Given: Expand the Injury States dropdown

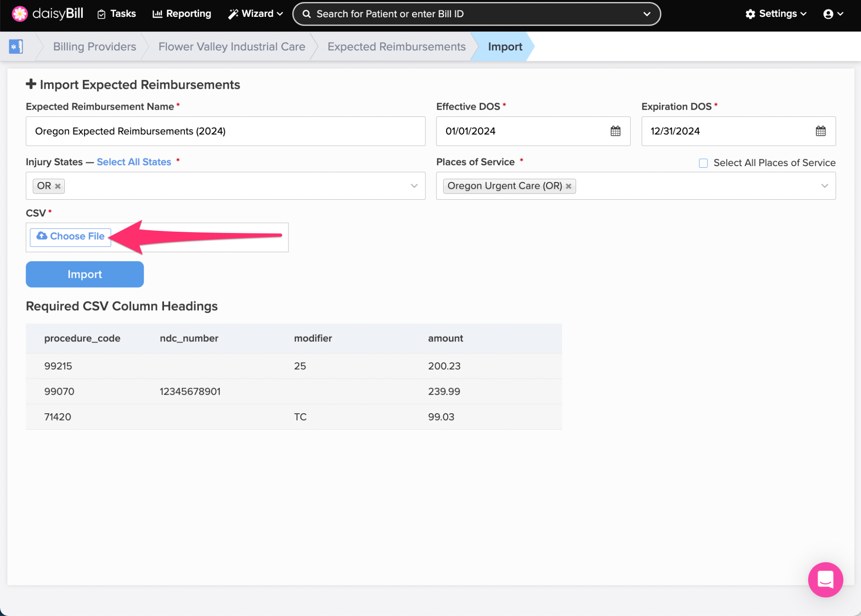Looking at the screenshot, I should coord(414,186).
